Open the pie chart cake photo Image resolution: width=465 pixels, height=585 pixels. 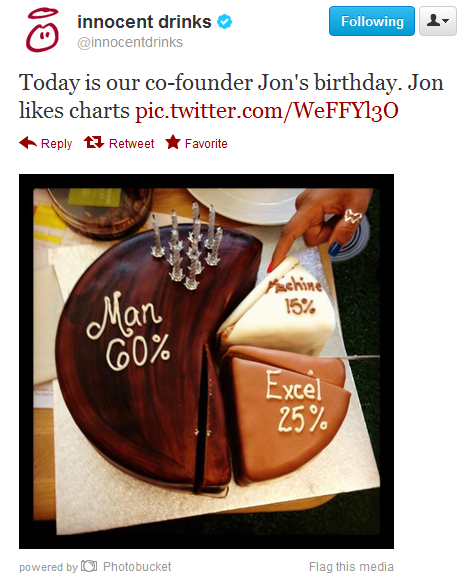tap(206, 361)
